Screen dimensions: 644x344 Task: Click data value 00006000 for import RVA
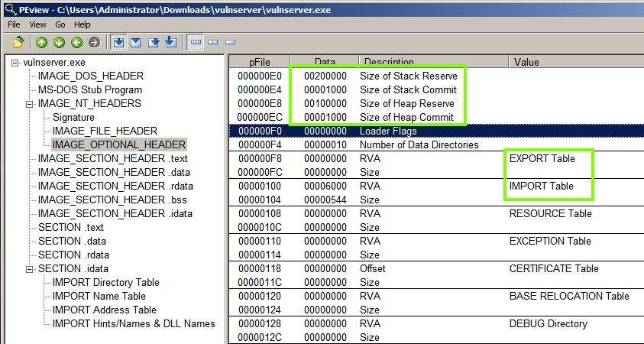click(x=325, y=187)
